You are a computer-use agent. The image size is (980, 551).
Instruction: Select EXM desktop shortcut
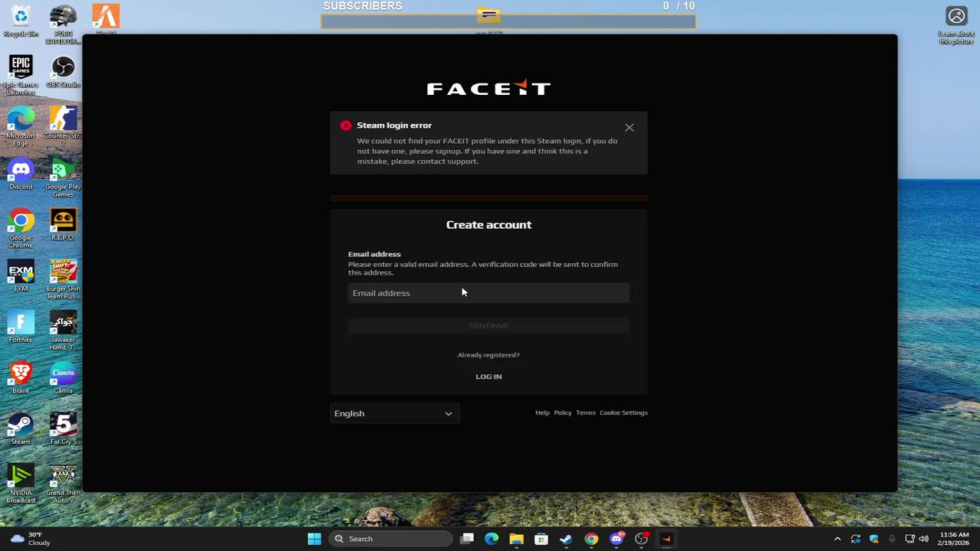click(21, 276)
